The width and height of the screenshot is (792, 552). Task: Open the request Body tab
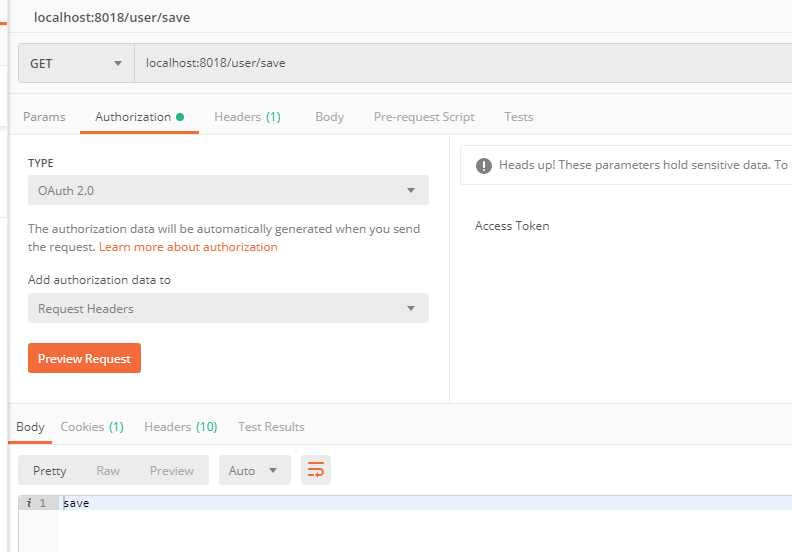click(x=329, y=117)
